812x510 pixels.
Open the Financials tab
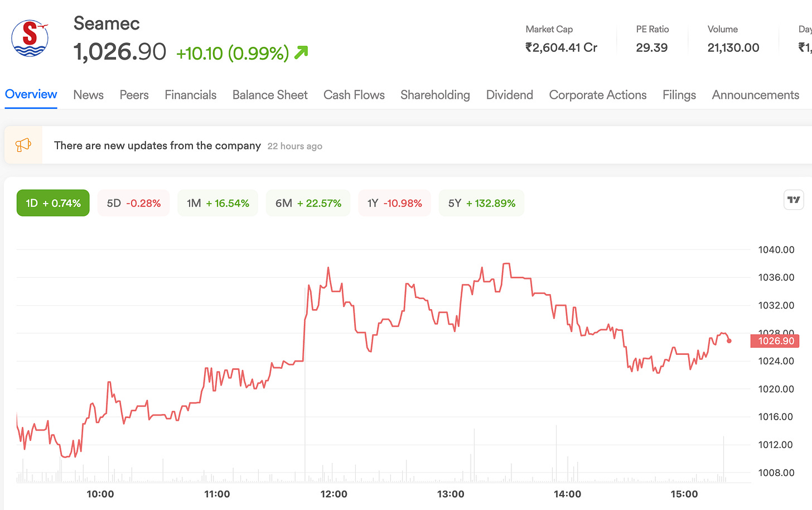pyautogui.click(x=191, y=95)
